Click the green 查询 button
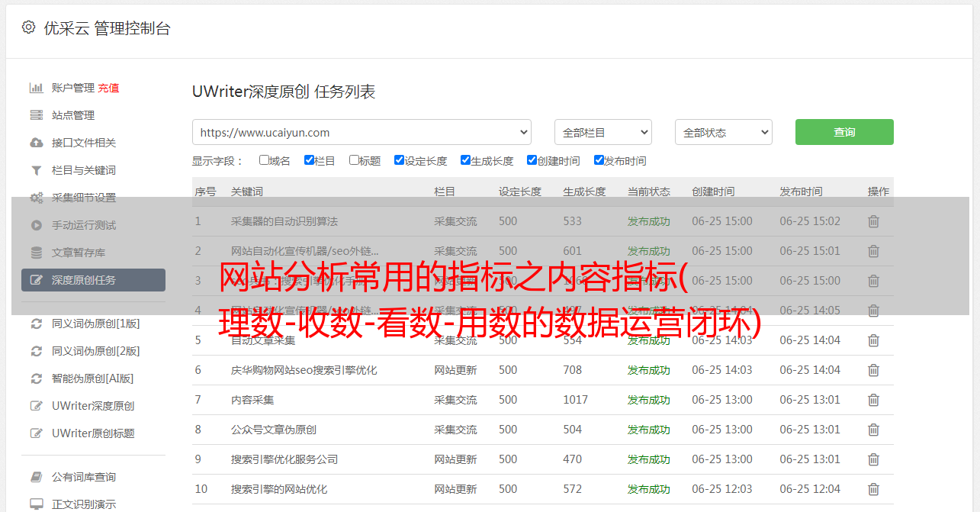 [x=844, y=132]
